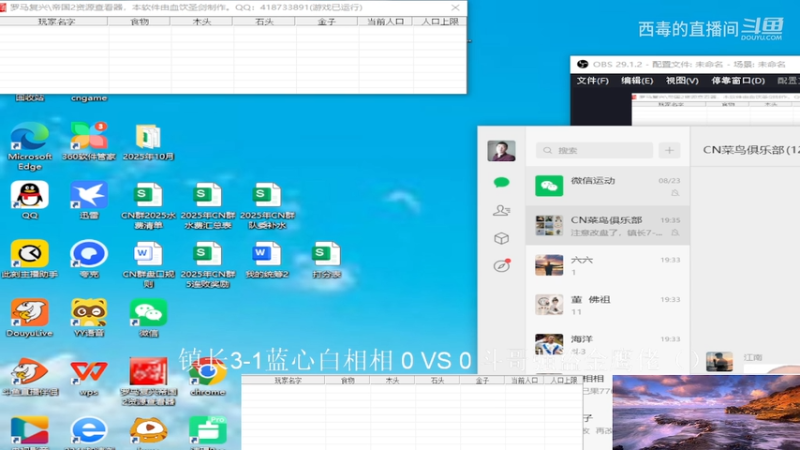
Task: Open WeChat contacts sidebar icon
Action: pos(502,210)
